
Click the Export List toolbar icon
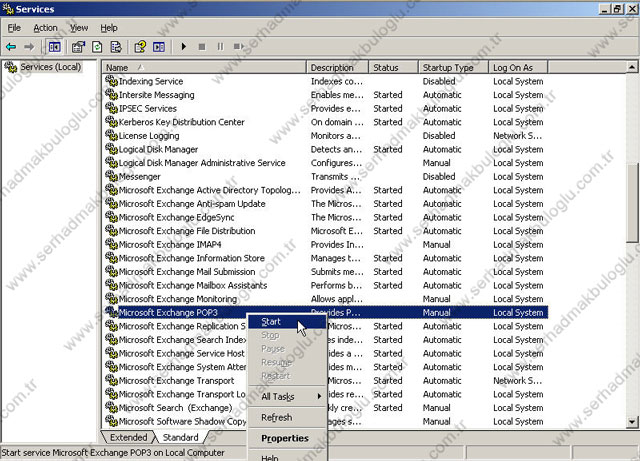(x=116, y=47)
